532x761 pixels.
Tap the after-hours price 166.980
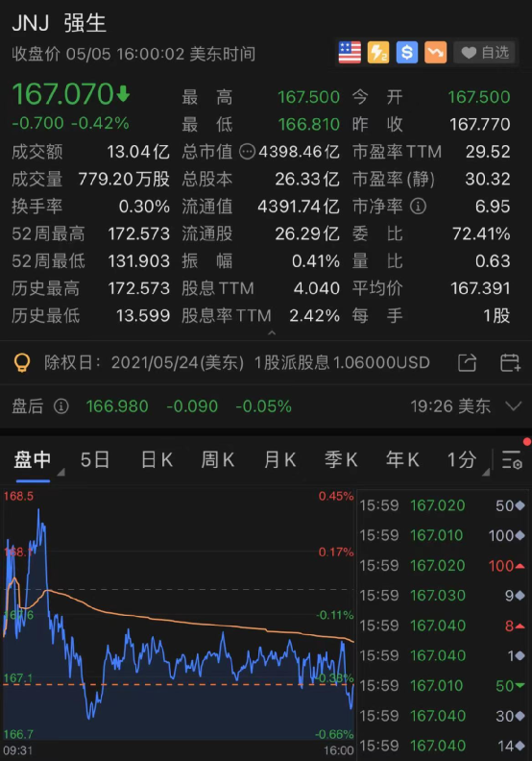pyautogui.click(x=117, y=406)
